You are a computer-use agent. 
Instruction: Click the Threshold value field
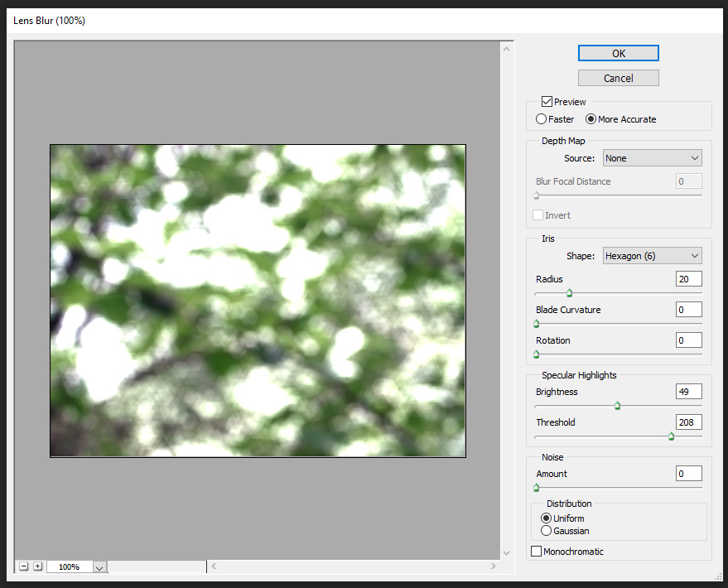coord(688,422)
